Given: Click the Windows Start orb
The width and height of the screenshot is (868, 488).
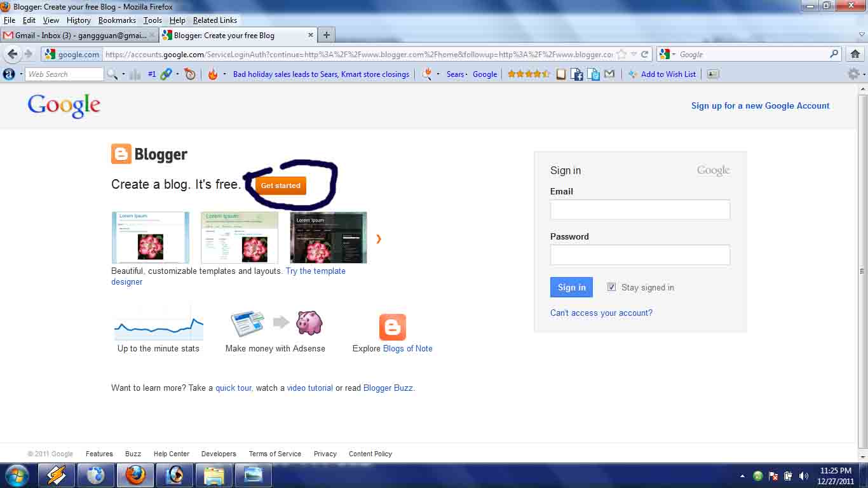Looking at the screenshot, I should click(x=17, y=475).
